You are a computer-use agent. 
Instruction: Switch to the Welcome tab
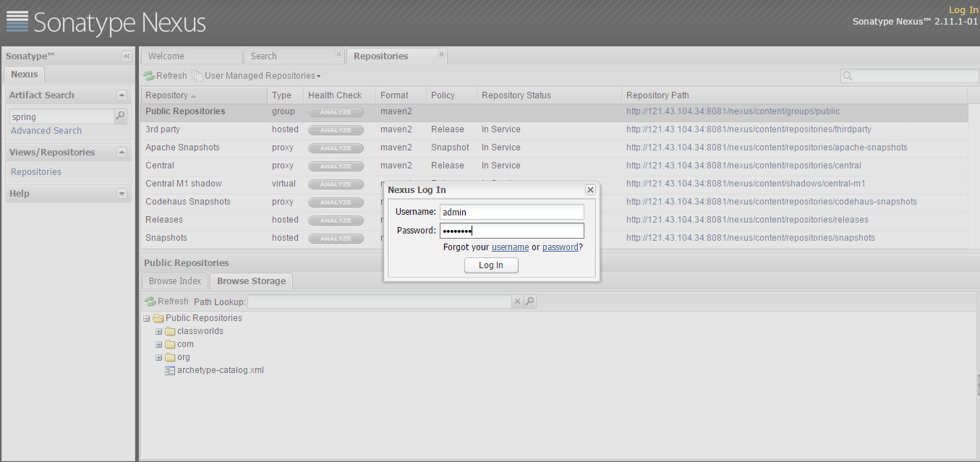[x=191, y=56]
